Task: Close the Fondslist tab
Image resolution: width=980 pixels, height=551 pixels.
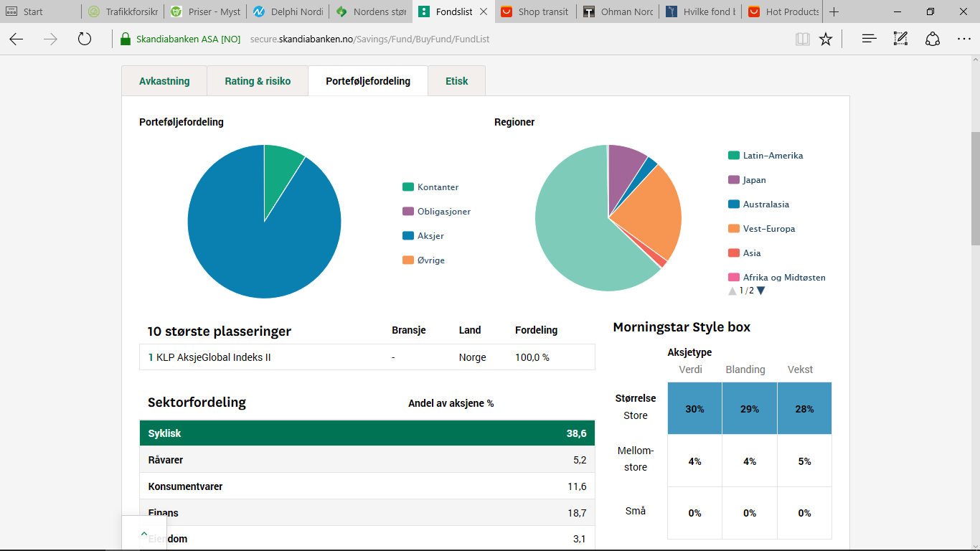Action: pos(484,11)
